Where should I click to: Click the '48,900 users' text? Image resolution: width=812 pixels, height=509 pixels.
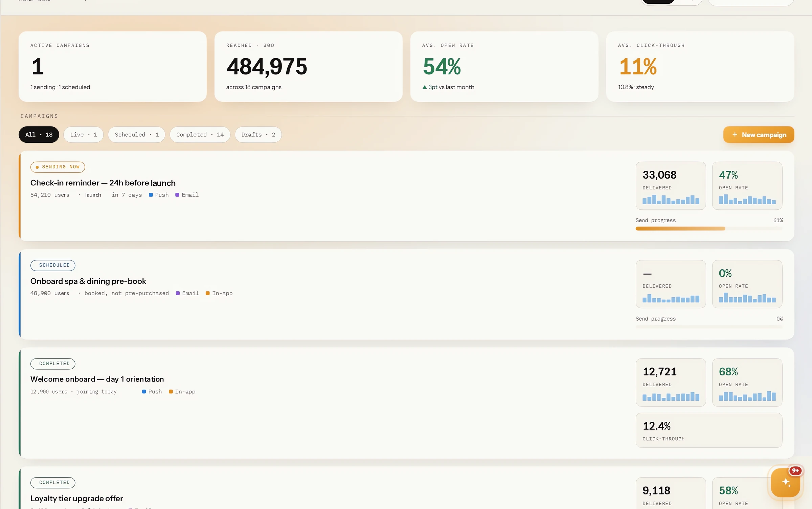[x=50, y=293]
